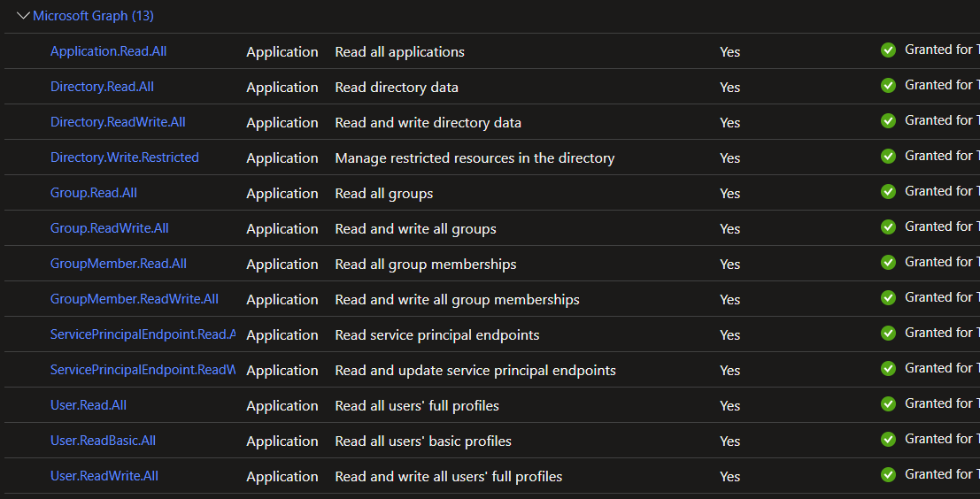
Task: Click 'Yes' admin consent in User.Read.All row
Action: [729, 406]
